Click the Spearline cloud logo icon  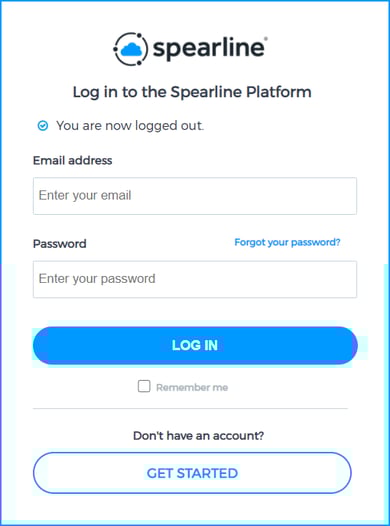tap(131, 50)
